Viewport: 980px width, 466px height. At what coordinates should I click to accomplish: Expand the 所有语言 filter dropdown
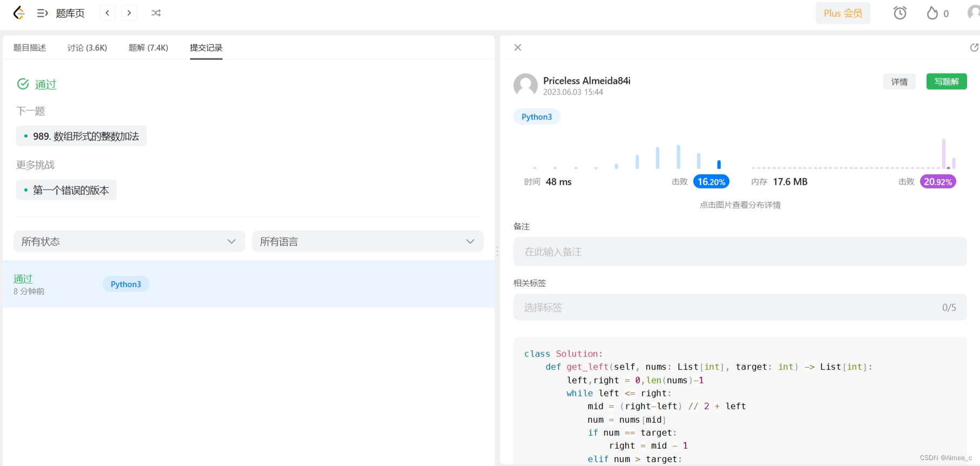tap(368, 241)
